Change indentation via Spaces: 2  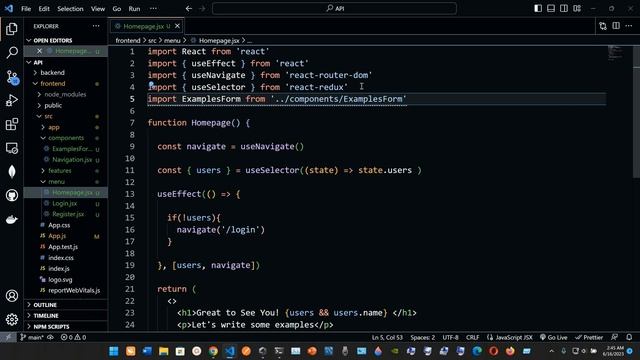coord(422,337)
